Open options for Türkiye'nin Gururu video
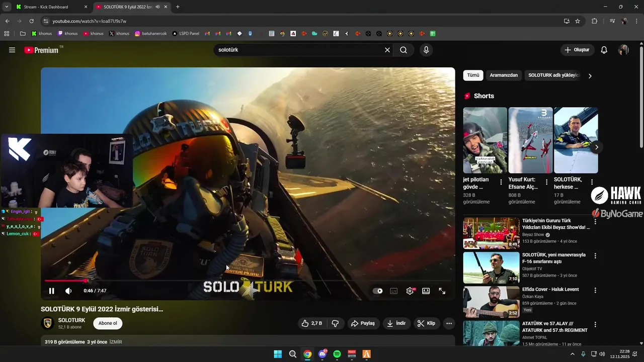 [x=595, y=222]
